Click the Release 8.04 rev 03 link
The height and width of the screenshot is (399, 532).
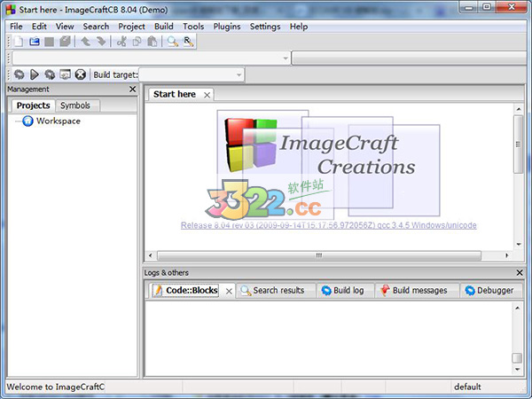click(x=328, y=225)
